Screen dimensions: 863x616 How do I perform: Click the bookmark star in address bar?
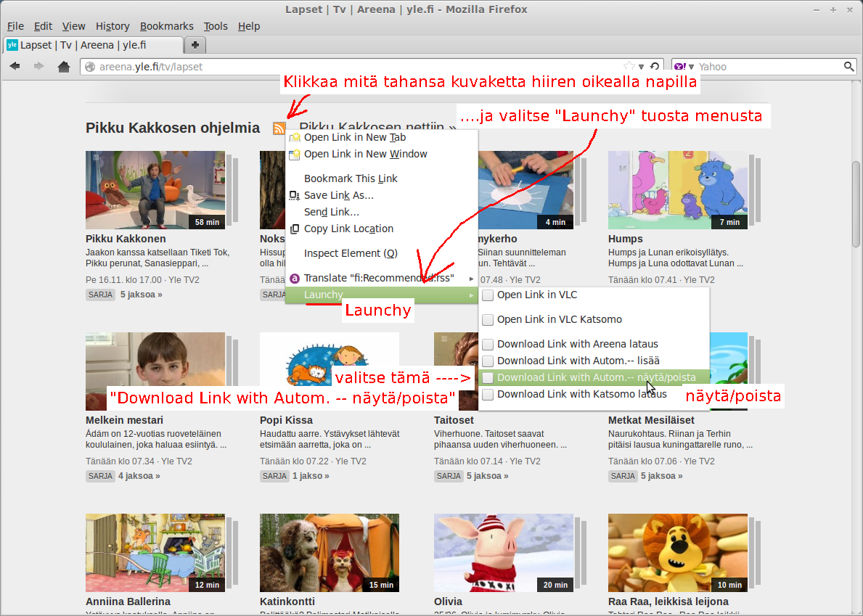pyautogui.click(x=629, y=67)
